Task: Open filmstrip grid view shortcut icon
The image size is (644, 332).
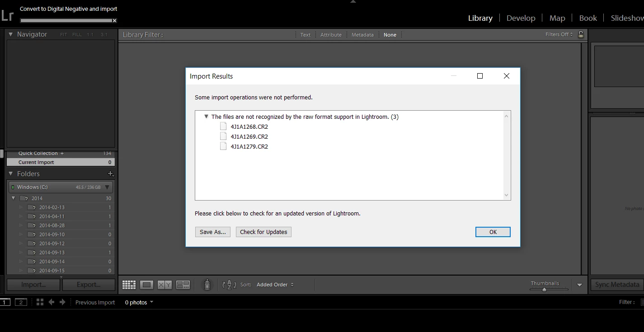Action: (x=40, y=302)
